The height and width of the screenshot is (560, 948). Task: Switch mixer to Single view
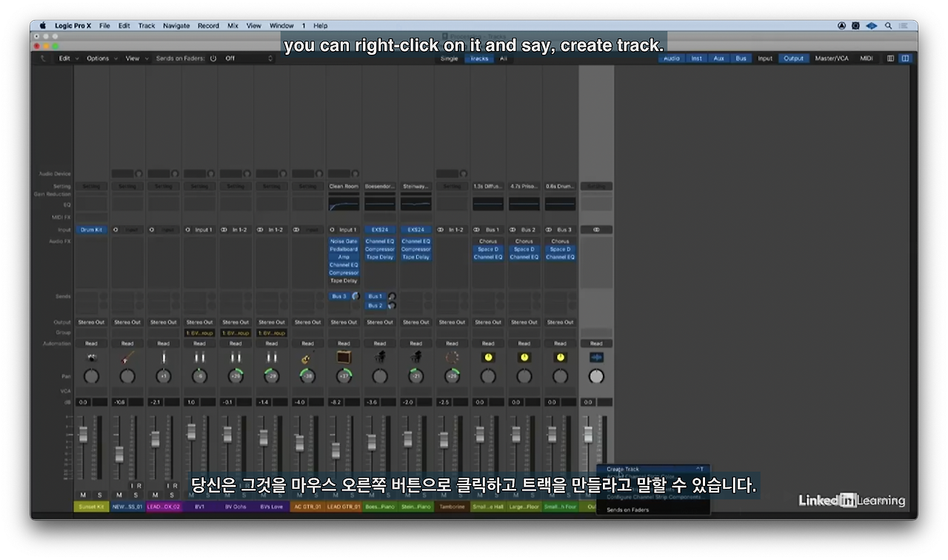point(450,59)
